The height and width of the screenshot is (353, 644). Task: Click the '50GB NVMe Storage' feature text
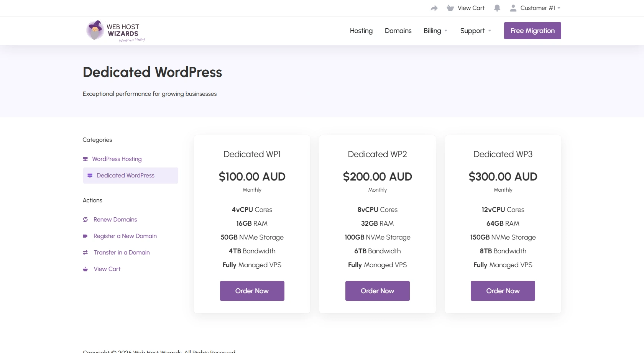[x=252, y=237]
